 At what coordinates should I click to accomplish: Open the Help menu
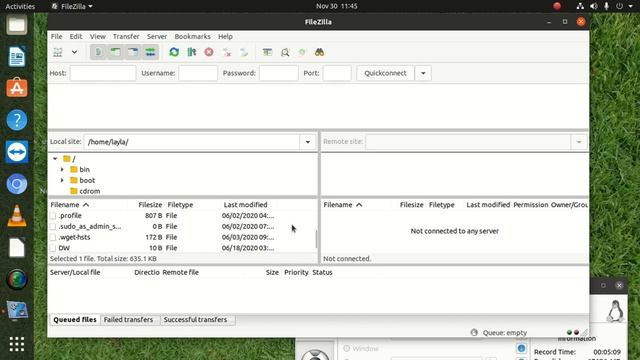[225, 36]
